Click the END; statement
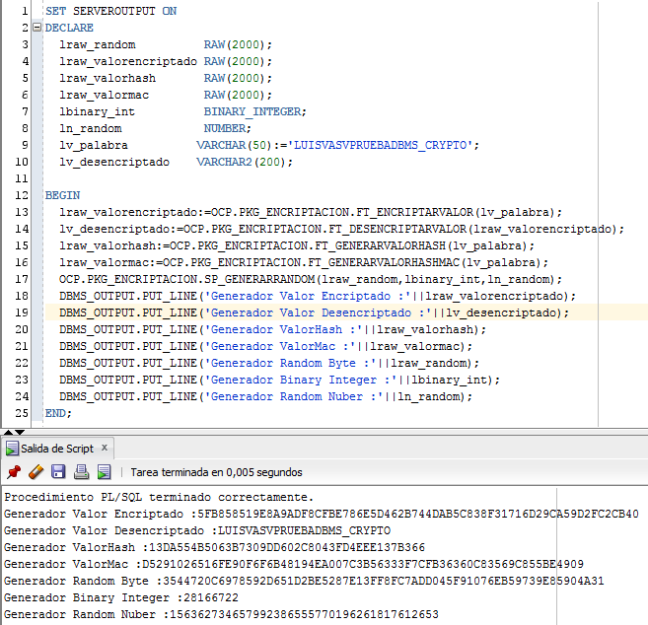 click(58, 413)
